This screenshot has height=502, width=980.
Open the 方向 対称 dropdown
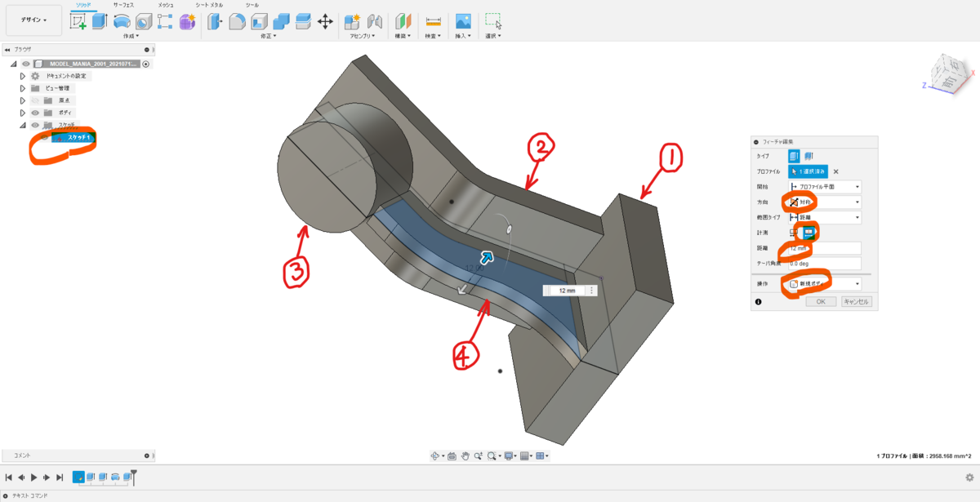pyautogui.click(x=825, y=202)
